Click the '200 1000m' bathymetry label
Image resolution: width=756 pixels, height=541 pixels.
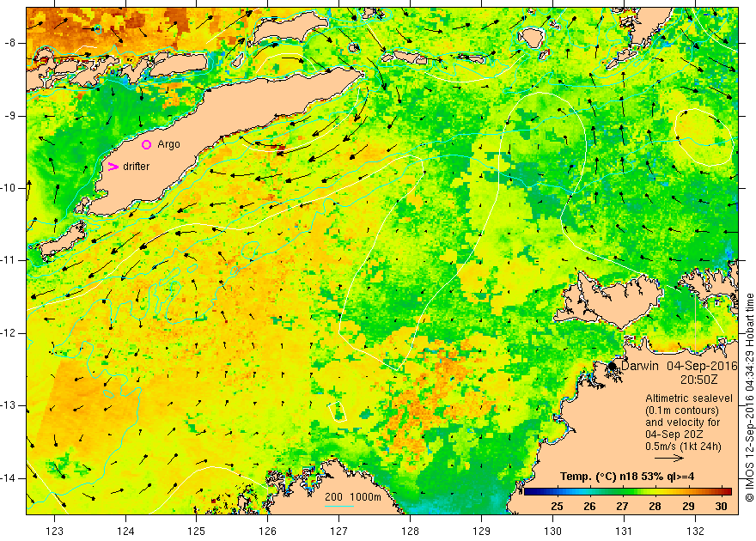353,497
